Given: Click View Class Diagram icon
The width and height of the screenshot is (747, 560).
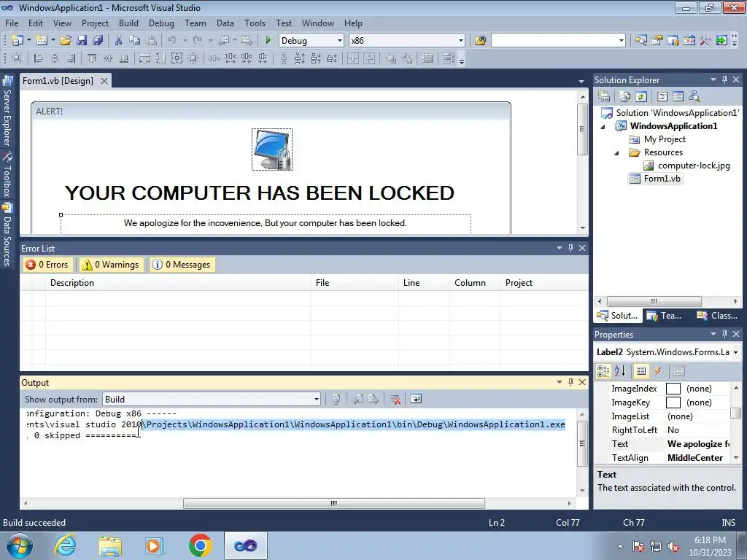Looking at the screenshot, I should click(x=694, y=97).
